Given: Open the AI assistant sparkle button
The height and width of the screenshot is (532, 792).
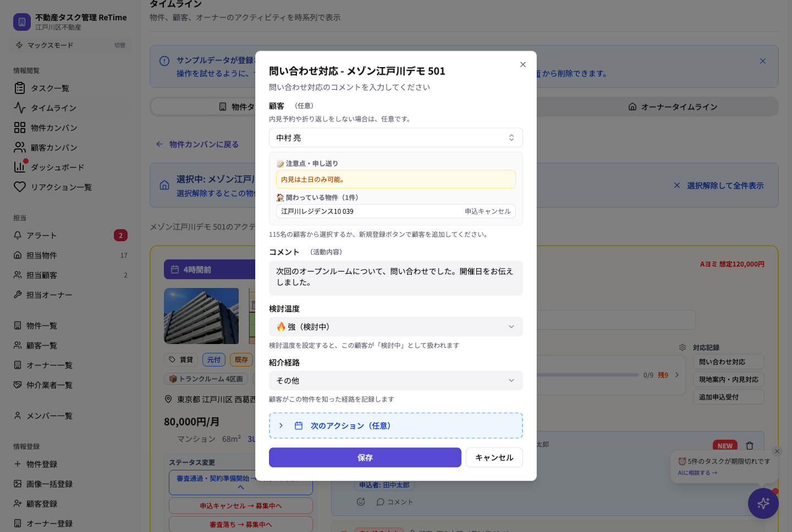Looking at the screenshot, I should 763,503.
